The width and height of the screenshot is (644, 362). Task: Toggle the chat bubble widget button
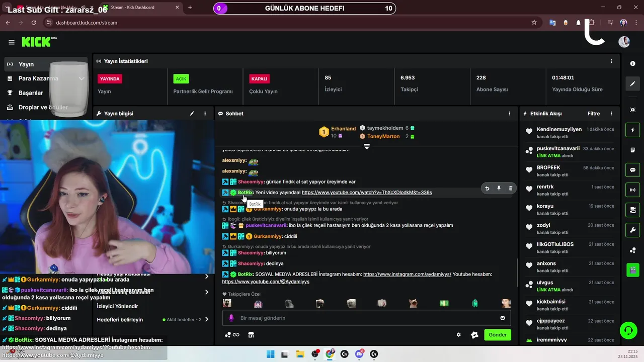pos(632,170)
